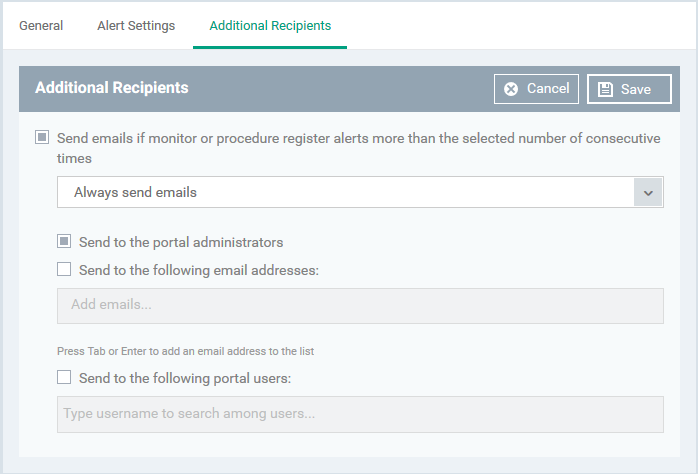698x474 pixels.
Task: Open the Always send emails dropdown
Action: (x=360, y=192)
